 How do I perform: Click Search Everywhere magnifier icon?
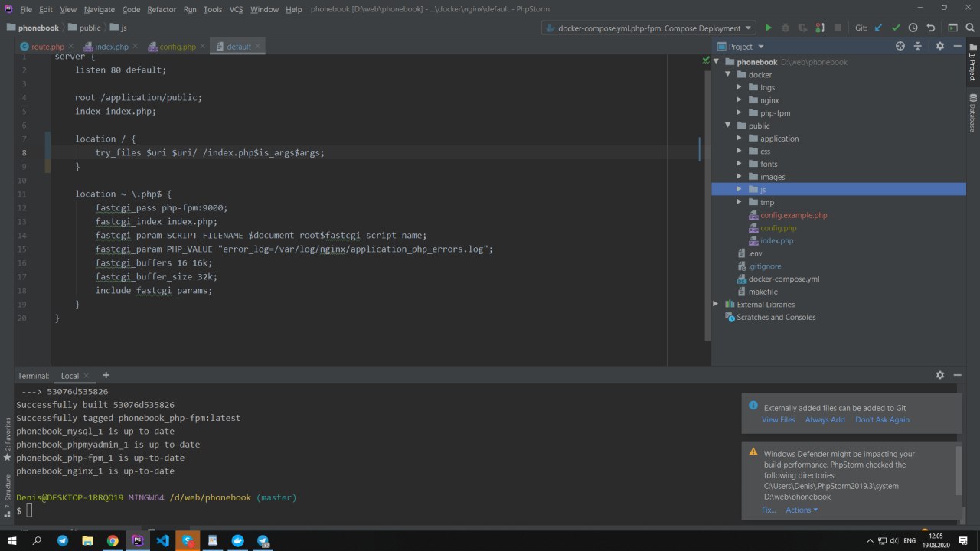tap(969, 28)
